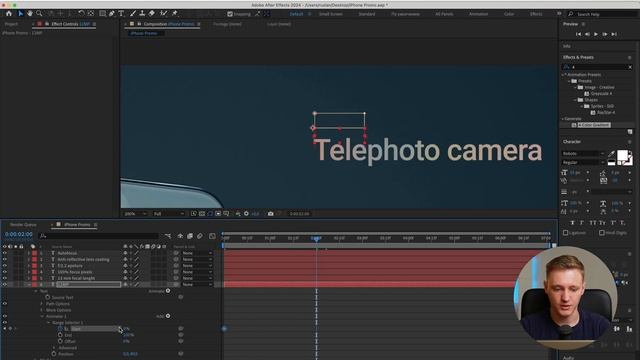Image resolution: width=640 pixels, height=360 pixels.
Task: Hide the 100% focus pixels layer
Action: tap(5, 272)
